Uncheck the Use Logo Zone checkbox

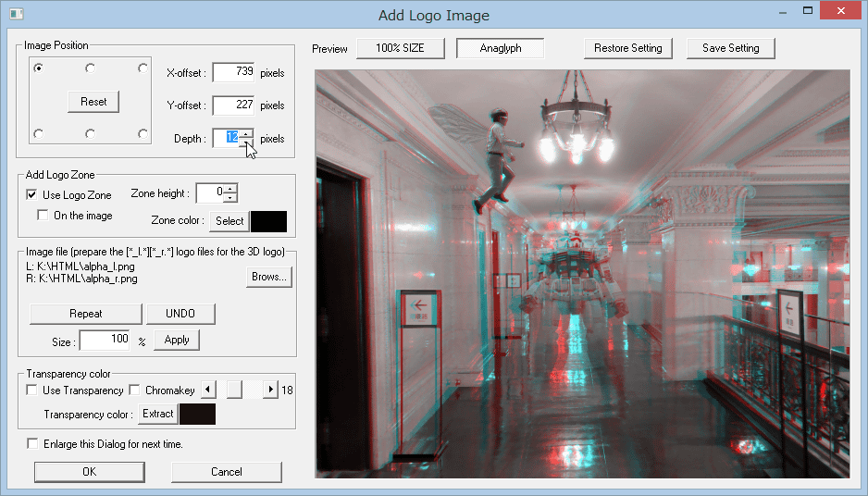click(x=32, y=195)
